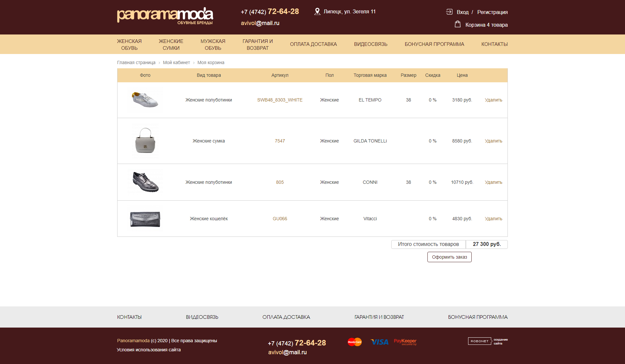Click price 10710 руб.
The width and height of the screenshot is (625, 364).
click(x=462, y=182)
